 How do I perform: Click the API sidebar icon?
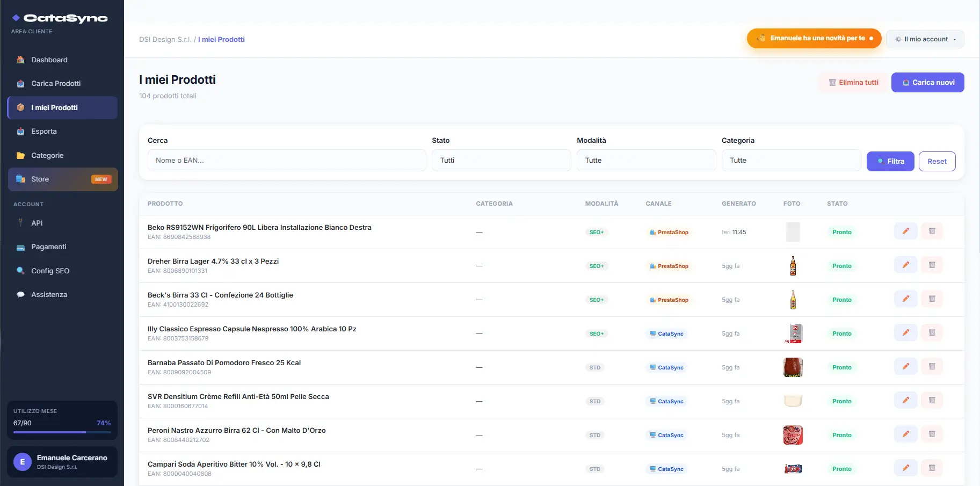click(20, 223)
